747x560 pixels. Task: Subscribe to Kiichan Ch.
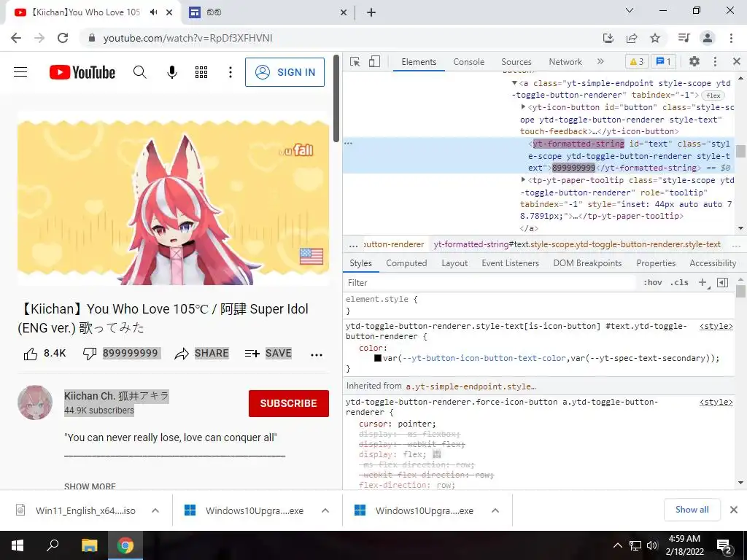(289, 403)
